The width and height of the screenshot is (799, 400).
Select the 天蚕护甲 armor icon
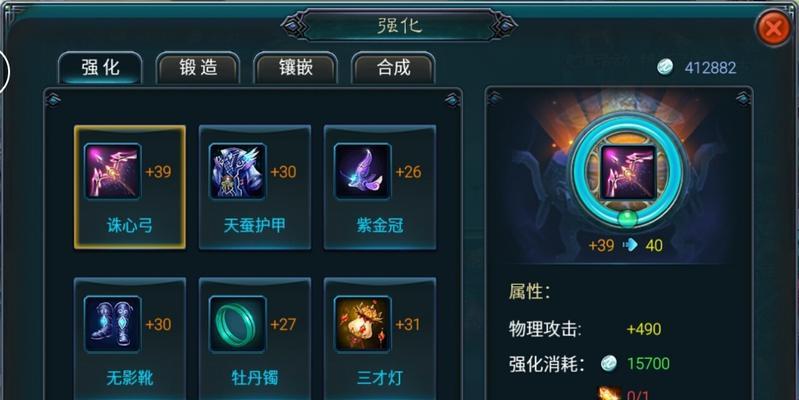point(237,171)
